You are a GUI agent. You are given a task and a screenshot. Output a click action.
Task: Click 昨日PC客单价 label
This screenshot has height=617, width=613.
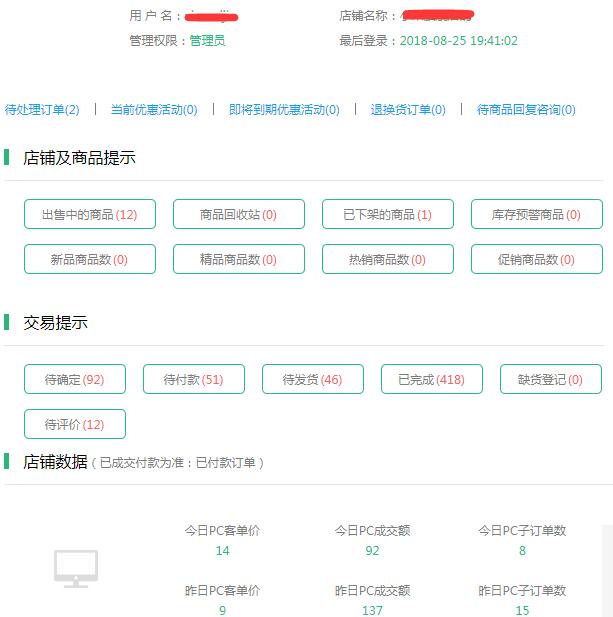pos(222,590)
